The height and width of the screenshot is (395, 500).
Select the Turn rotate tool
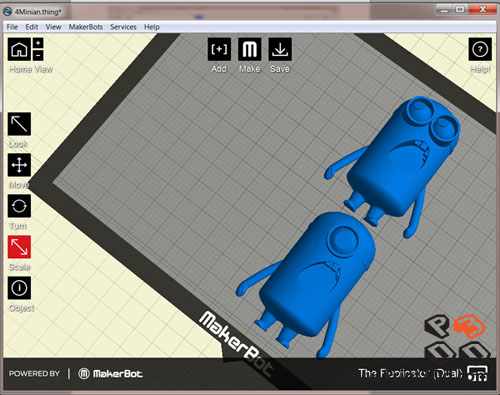coord(19,206)
